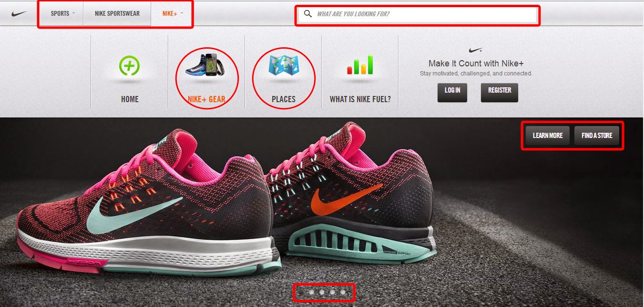This screenshot has width=644, height=307.
Task: Select the fifth last carousel dot
Action: pyautogui.click(x=343, y=291)
